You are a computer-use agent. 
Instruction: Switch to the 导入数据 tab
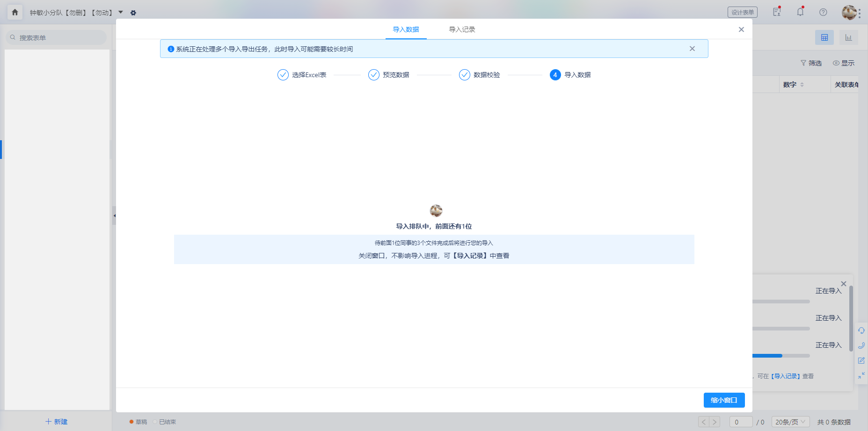pos(406,29)
